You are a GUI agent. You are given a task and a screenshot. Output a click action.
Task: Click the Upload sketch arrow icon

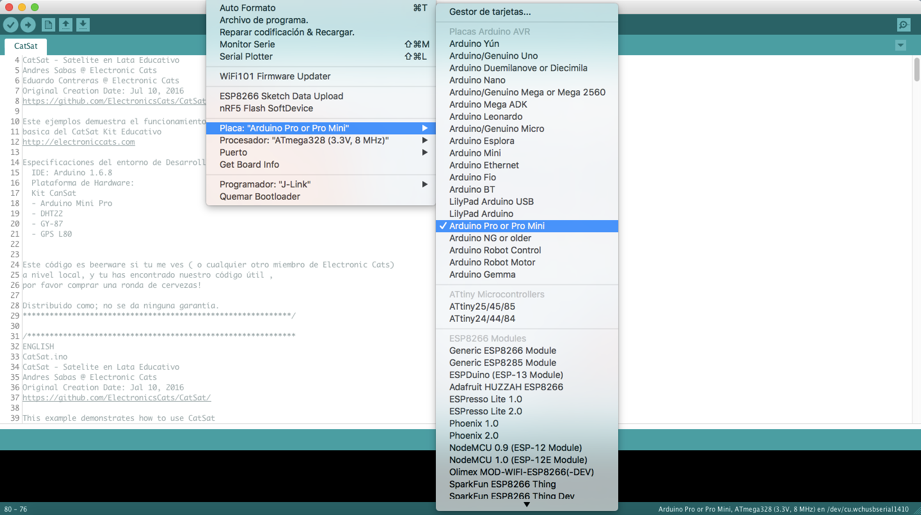(x=28, y=25)
